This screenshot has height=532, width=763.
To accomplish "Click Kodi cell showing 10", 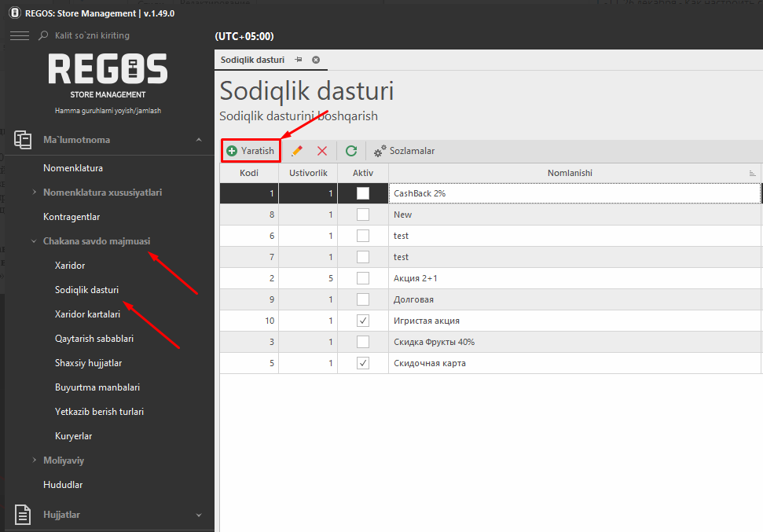I will [x=249, y=321].
